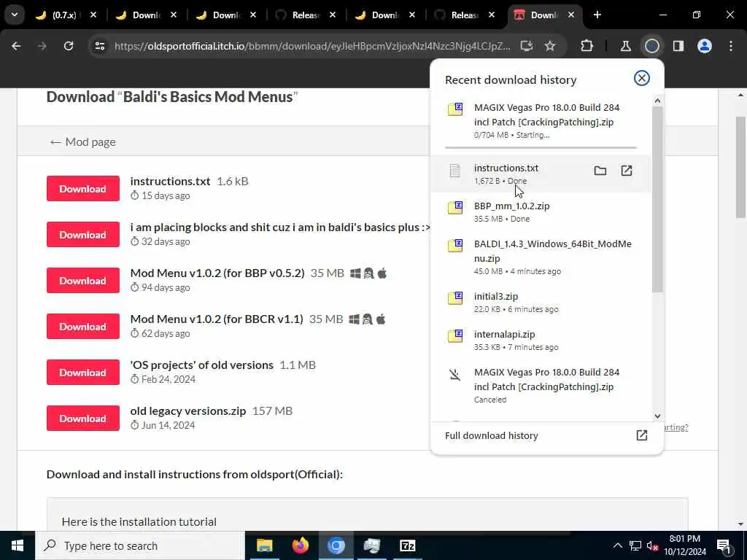This screenshot has height=560, width=747.
Task: Open the notification center
Action: (724, 546)
